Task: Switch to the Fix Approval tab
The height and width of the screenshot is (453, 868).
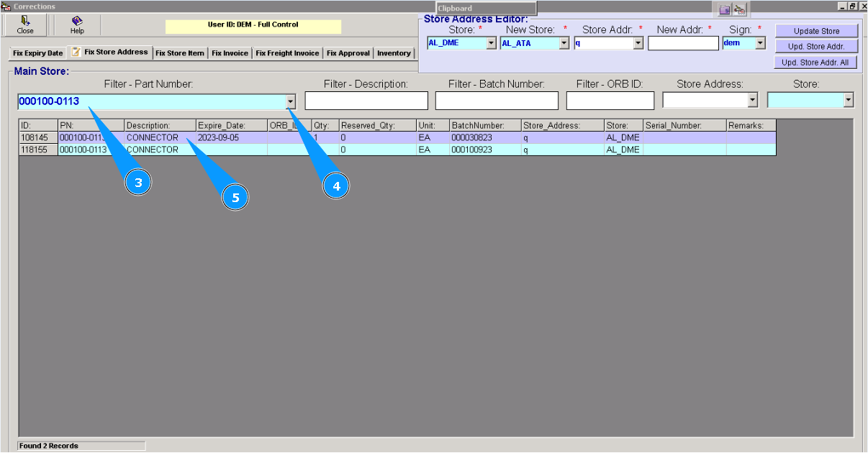Action: coord(348,53)
